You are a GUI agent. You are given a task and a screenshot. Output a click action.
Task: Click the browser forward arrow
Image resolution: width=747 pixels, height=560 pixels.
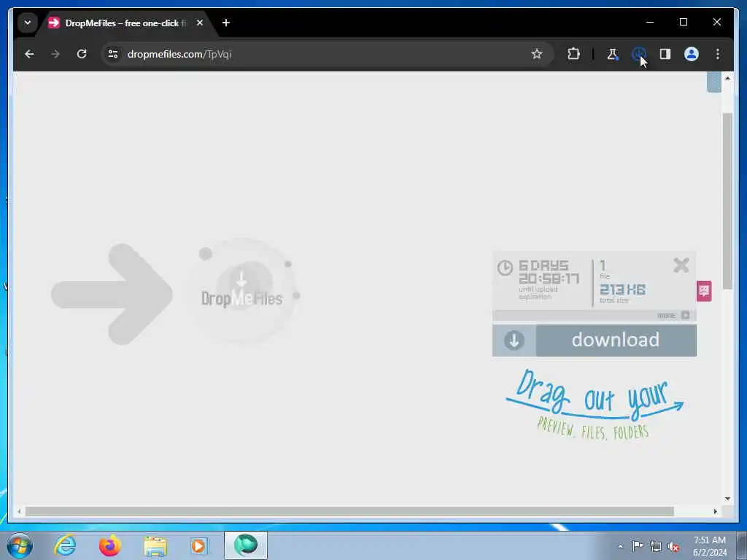(55, 54)
